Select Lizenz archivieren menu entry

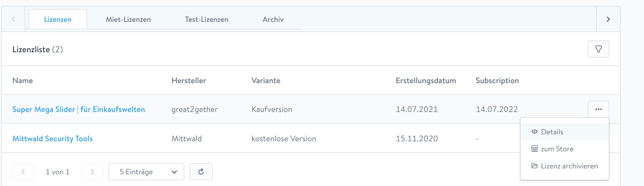[x=569, y=166]
